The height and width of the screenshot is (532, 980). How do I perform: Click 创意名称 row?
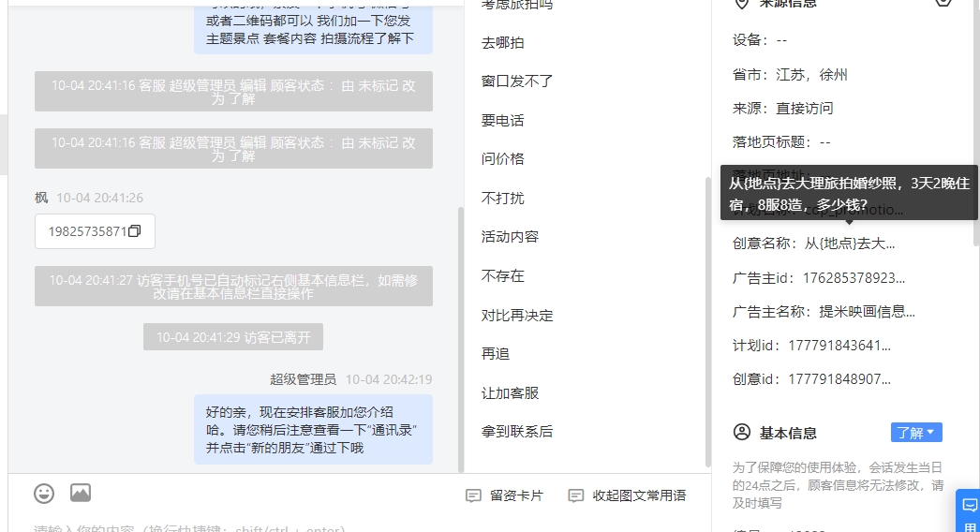pyautogui.click(x=814, y=244)
